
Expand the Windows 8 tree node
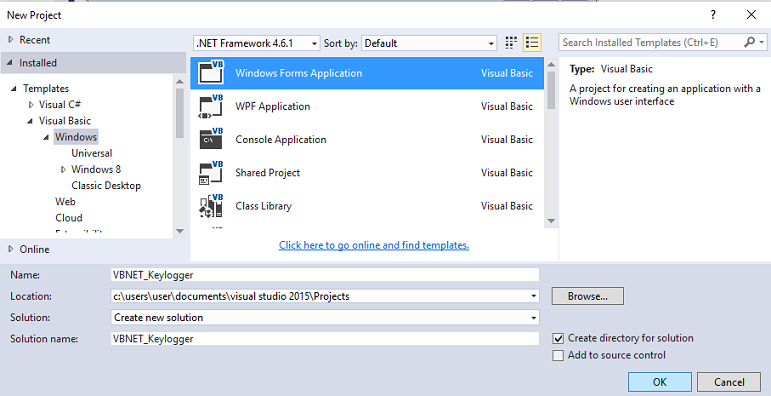coord(63,170)
